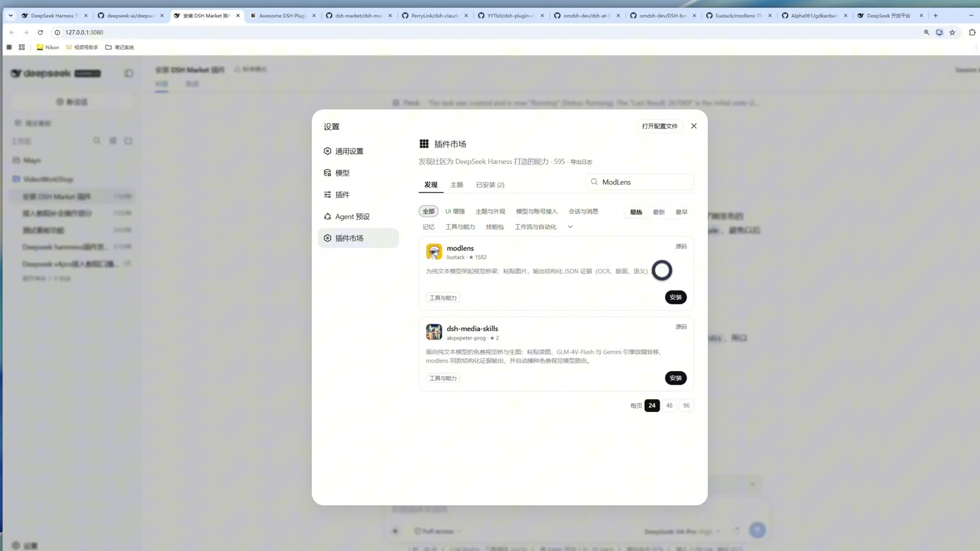Select 插件市场 in the settings sidebar
980x551 pixels.
tap(358, 238)
